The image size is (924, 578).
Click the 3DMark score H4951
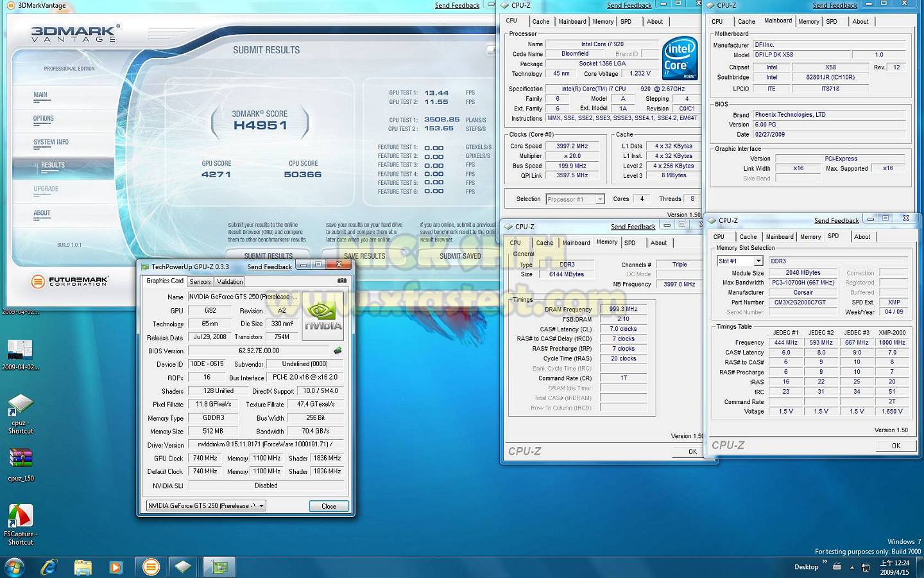[x=260, y=125]
